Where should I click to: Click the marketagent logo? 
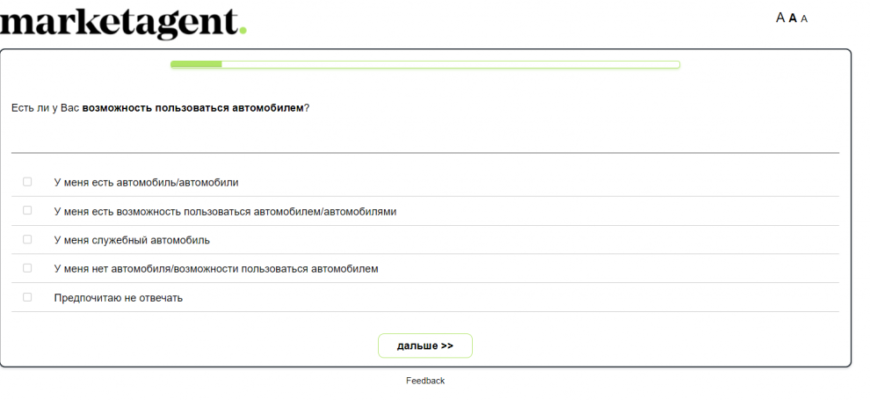coord(123,22)
